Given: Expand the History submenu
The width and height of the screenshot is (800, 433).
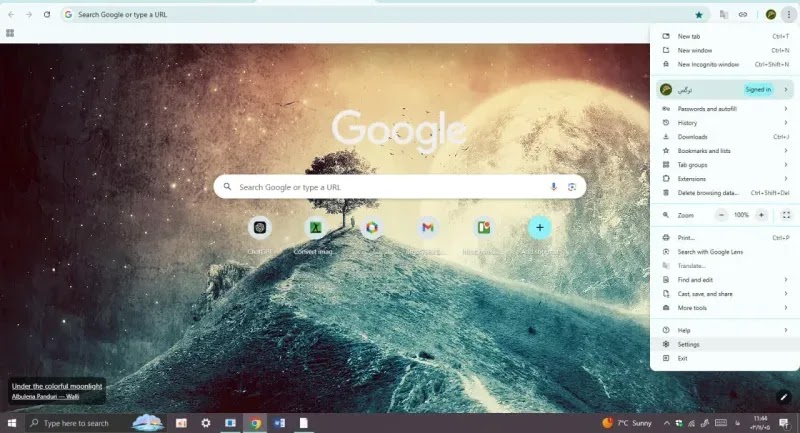Looking at the screenshot, I should 724,123.
